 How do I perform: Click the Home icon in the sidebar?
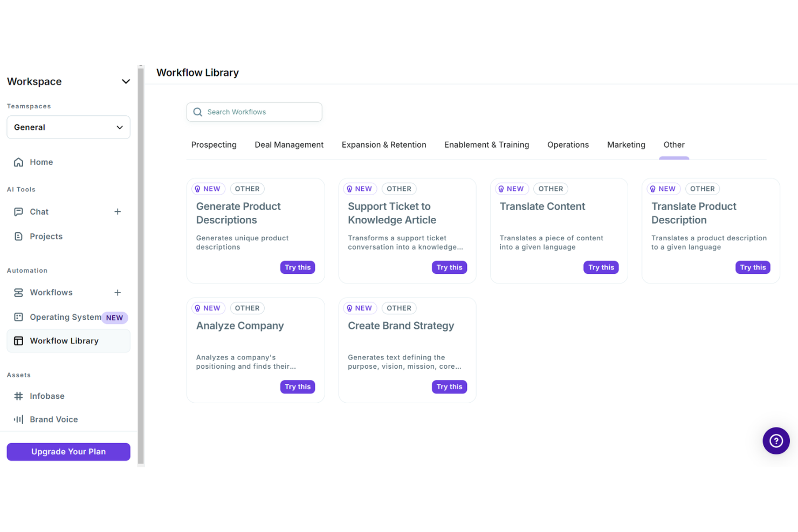point(19,162)
